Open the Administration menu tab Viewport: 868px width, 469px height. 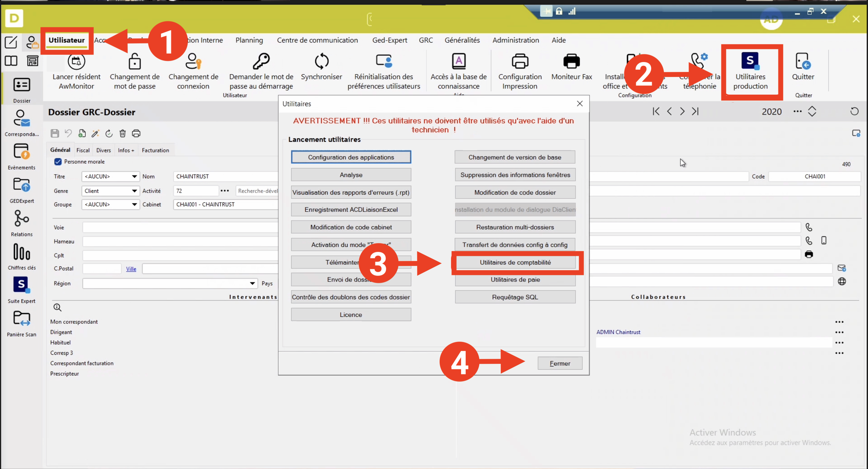[515, 40]
